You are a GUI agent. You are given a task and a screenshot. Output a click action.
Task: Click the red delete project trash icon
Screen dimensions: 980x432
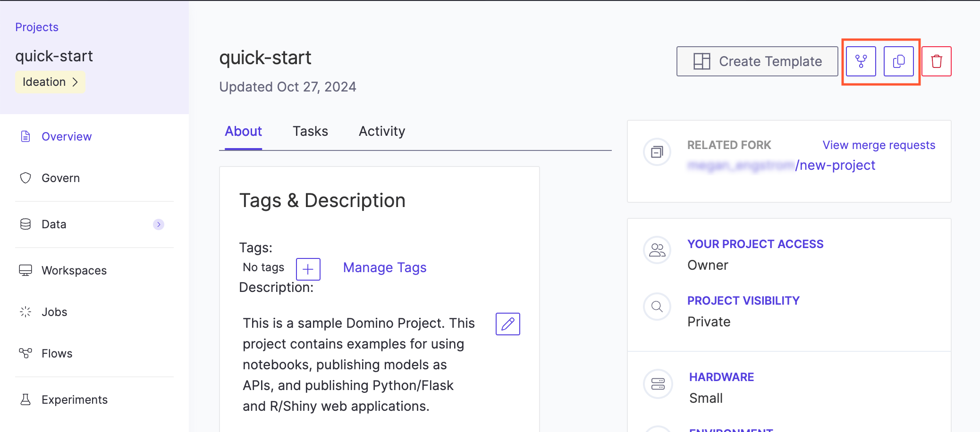click(937, 61)
